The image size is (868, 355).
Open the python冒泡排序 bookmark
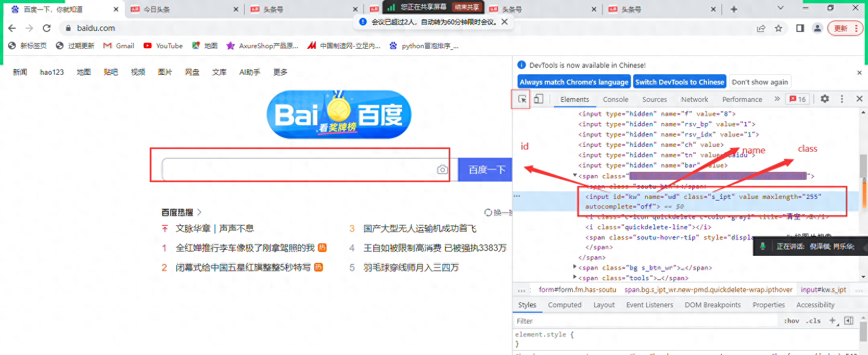pos(424,46)
